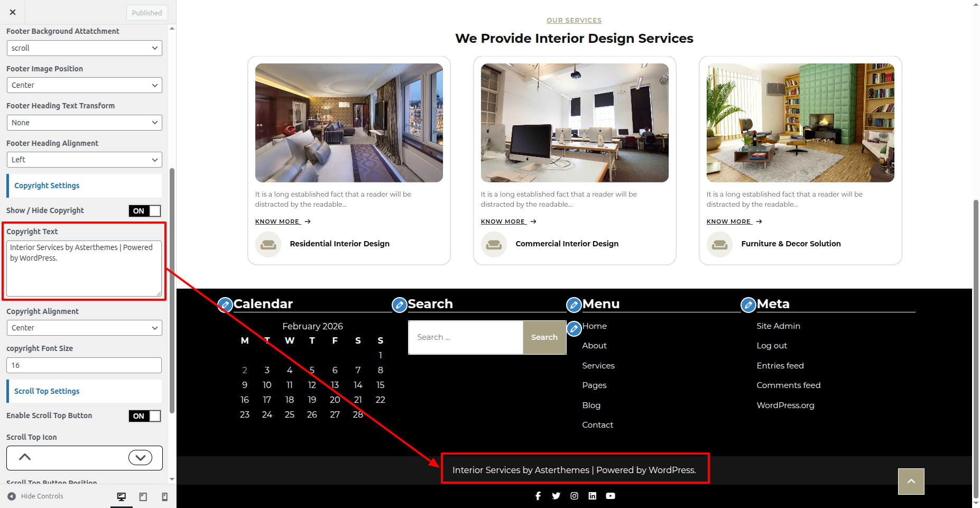Click the Meta widget edit pencil icon
The image size is (980, 508).
(x=748, y=304)
